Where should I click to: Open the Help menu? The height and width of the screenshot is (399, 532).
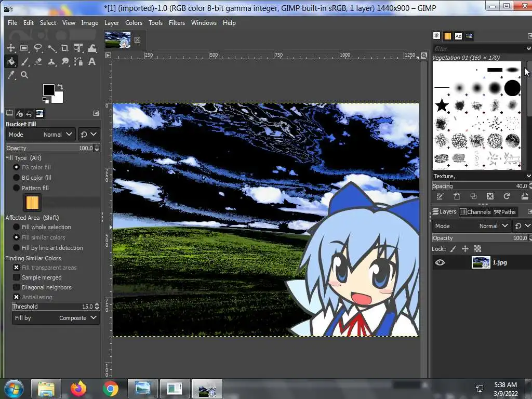click(x=229, y=23)
